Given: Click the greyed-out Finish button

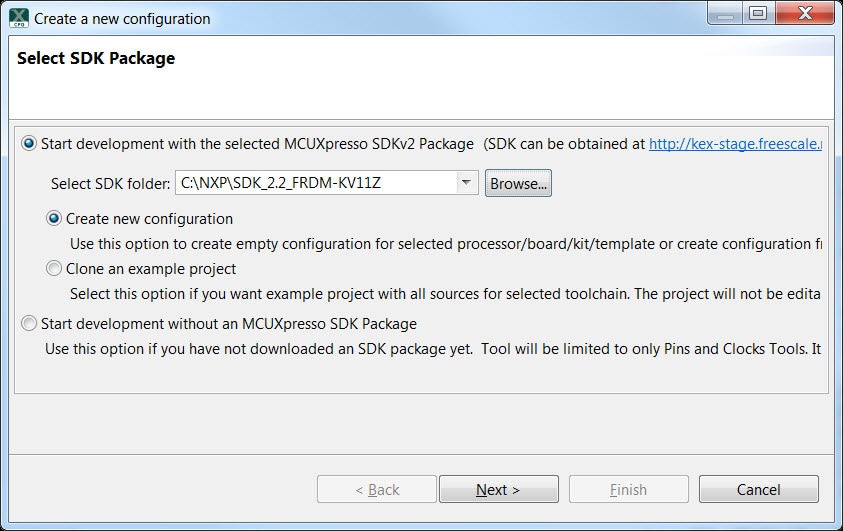Looking at the screenshot, I should (x=628, y=489).
